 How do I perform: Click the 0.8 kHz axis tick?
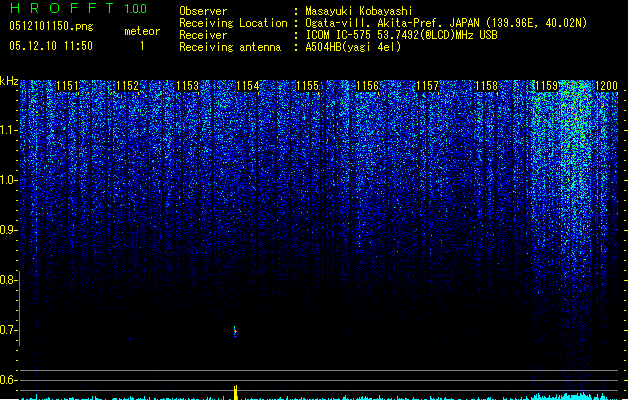pos(9,280)
